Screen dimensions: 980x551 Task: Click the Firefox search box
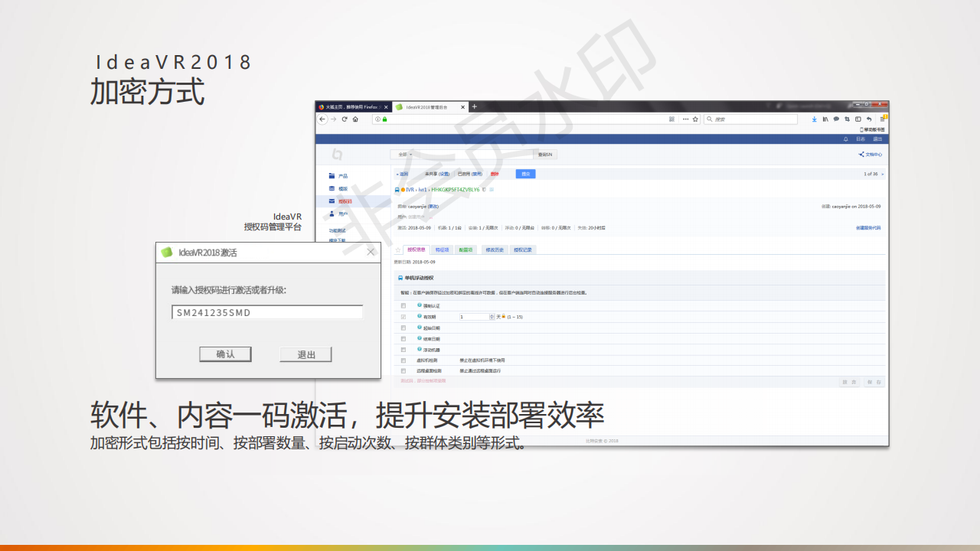(x=751, y=119)
